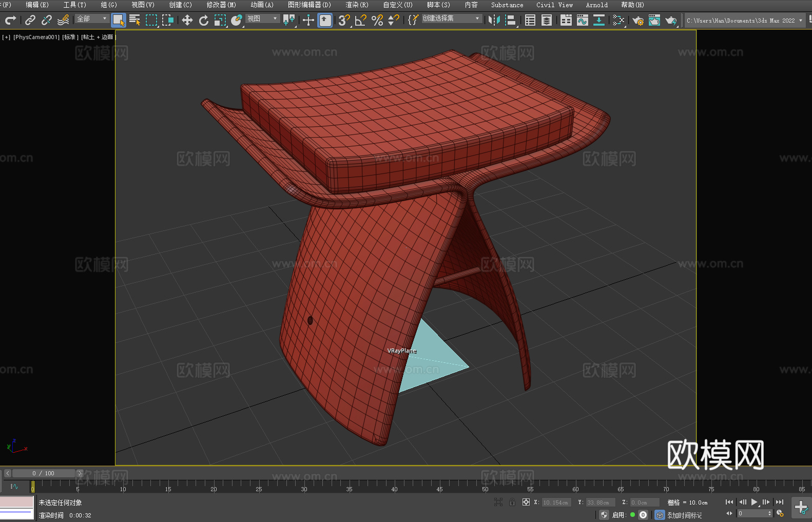
Task: Toggle Percent Snap
Action: [377, 20]
